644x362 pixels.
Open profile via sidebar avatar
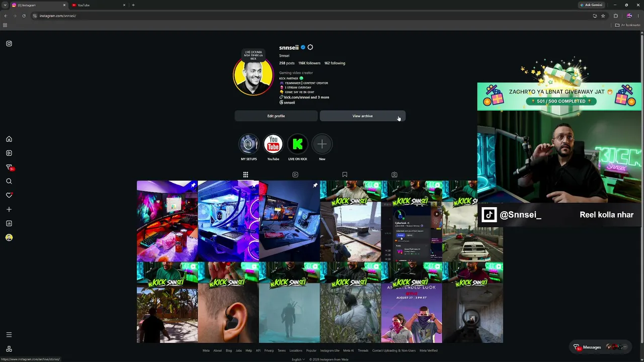tap(9, 237)
